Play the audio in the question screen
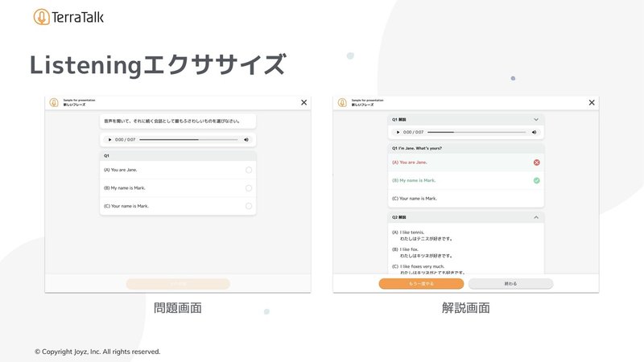 tap(109, 139)
